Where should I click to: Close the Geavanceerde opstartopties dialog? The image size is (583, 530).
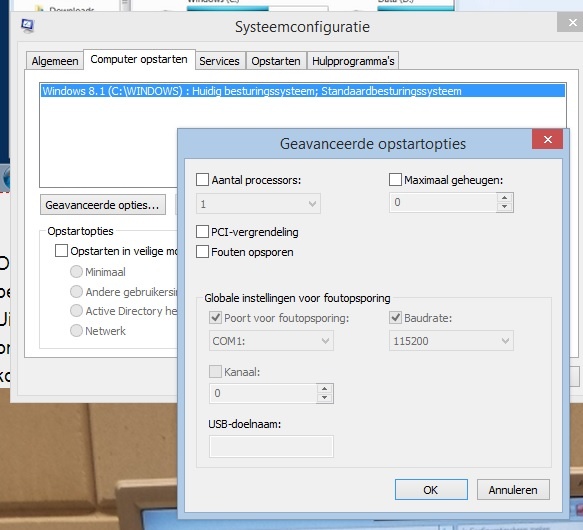point(547,139)
